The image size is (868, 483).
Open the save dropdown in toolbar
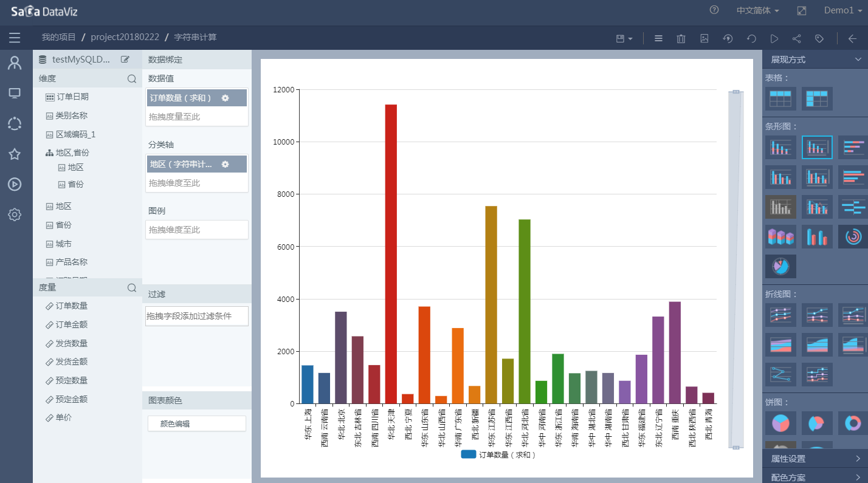click(x=624, y=38)
